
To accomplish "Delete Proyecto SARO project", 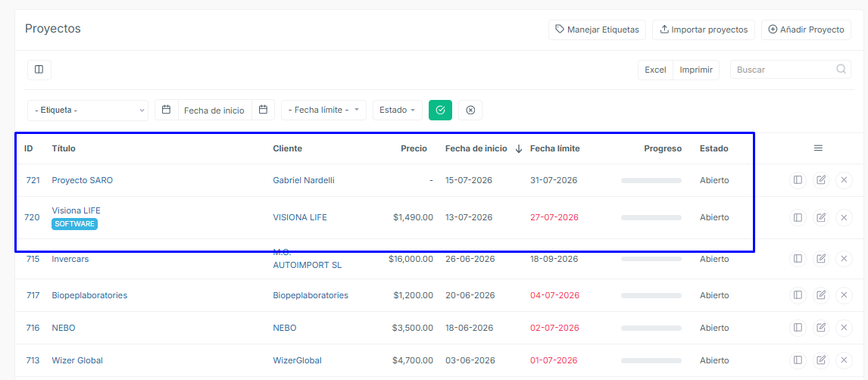I will click(845, 179).
